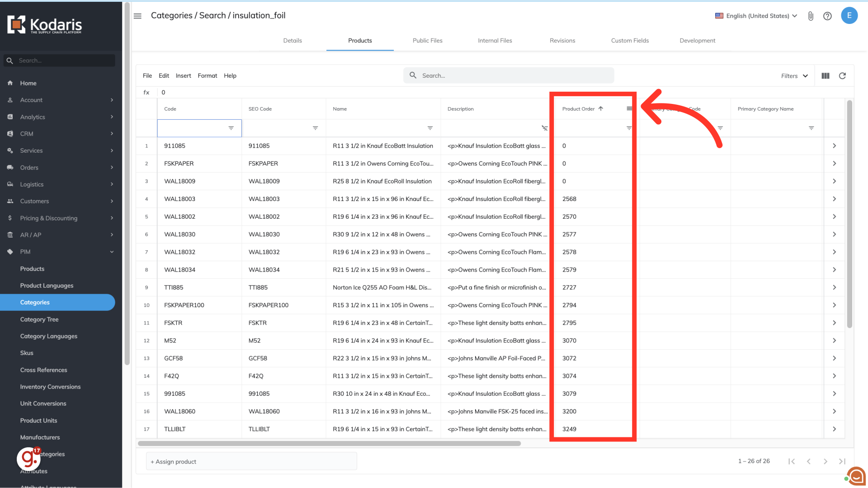The image size is (868, 488).
Task: Open English (United States) language dropdown
Action: tap(756, 16)
